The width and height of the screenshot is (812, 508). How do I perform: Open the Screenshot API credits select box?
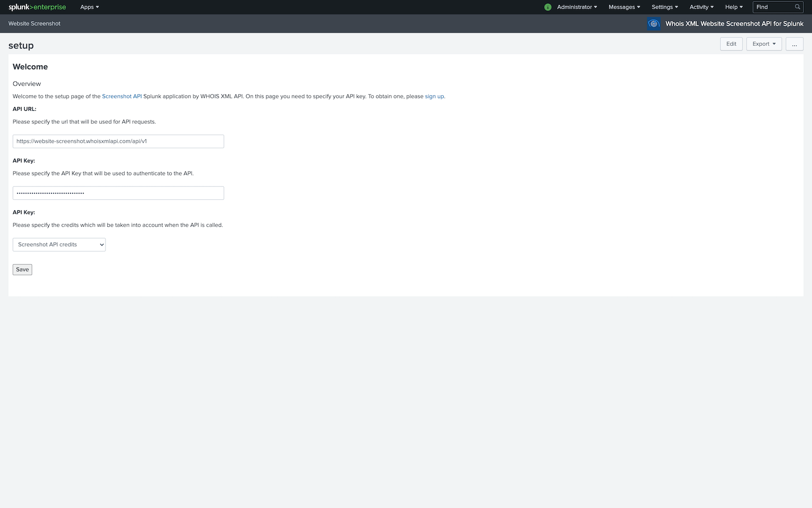coord(59,245)
